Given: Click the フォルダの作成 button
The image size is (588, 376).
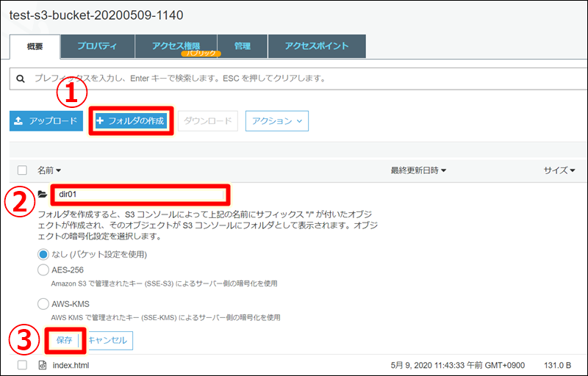Looking at the screenshot, I should coord(131,121).
